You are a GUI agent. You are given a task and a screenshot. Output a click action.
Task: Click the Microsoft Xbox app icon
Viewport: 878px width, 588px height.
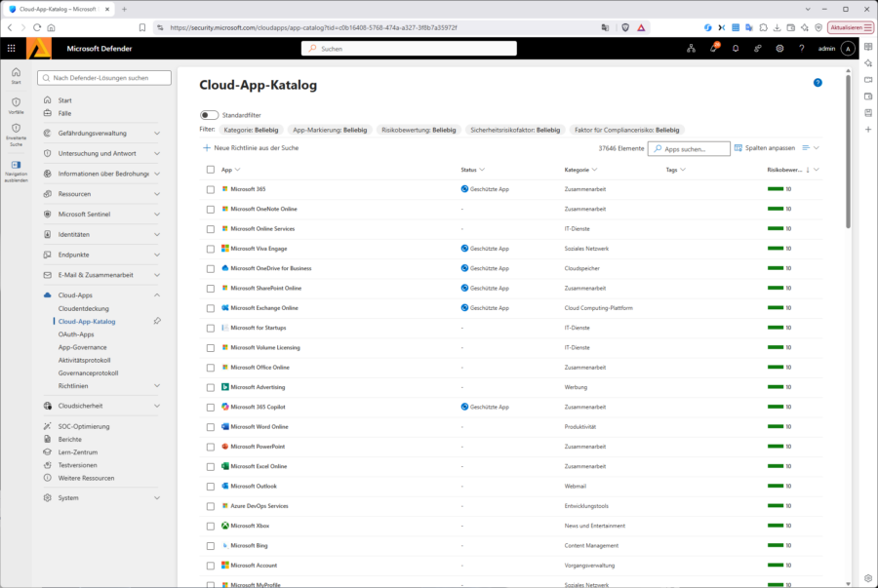tap(225, 526)
